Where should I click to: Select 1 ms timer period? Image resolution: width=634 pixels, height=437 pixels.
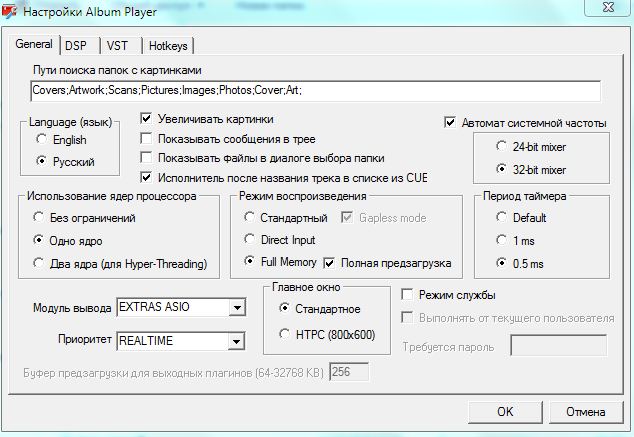[x=501, y=240]
